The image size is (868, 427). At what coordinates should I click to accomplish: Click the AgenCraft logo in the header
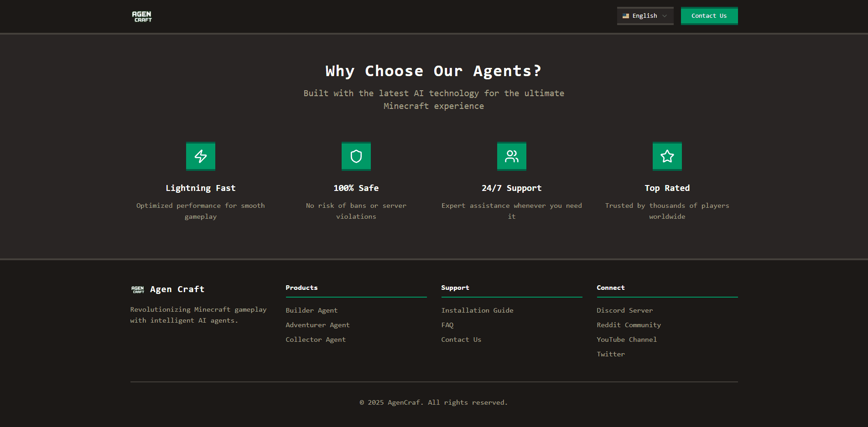point(142,16)
